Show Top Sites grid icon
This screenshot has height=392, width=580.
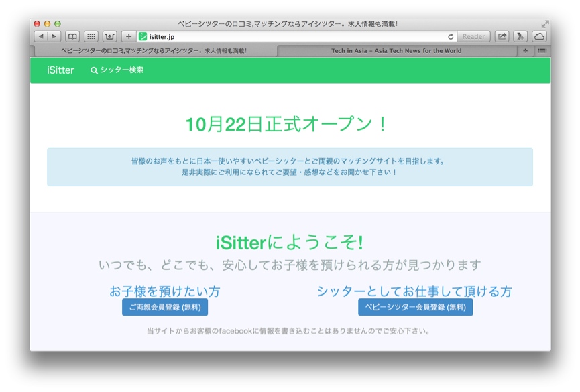(91, 36)
